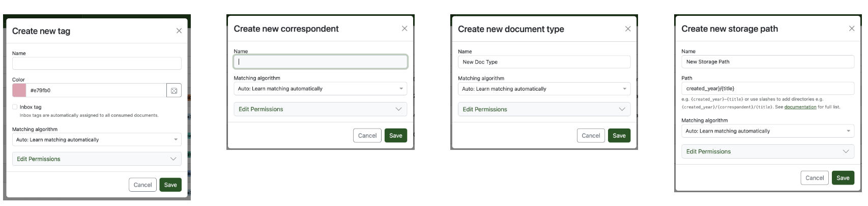Click the storage Path input field
Screen dimensions: 868x206
coord(768,88)
